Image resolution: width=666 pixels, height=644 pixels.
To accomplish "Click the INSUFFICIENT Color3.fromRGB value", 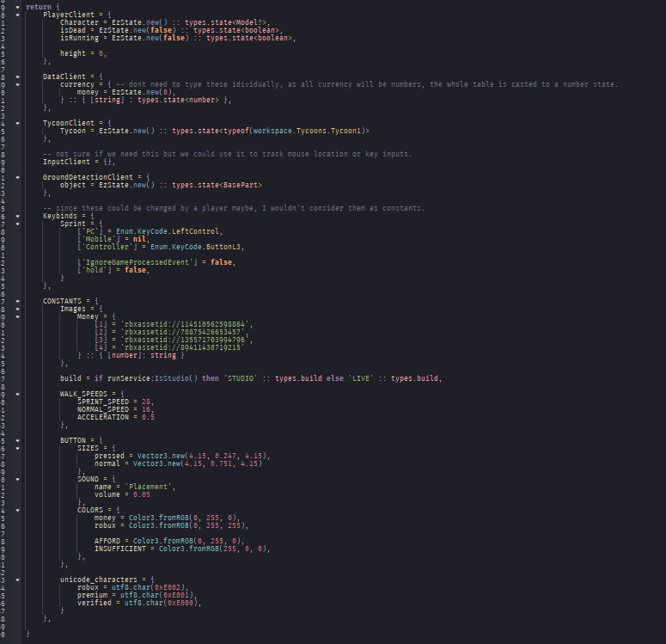I will [212, 549].
